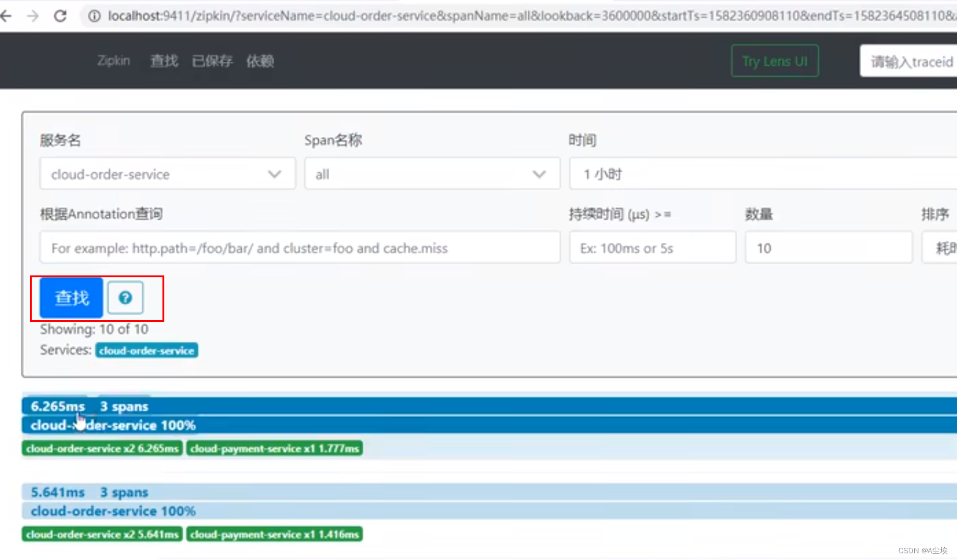Image resolution: width=957 pixels, height=560 pixels.
Task: Open the 查找 navigation item
Action: coord(164,61)
